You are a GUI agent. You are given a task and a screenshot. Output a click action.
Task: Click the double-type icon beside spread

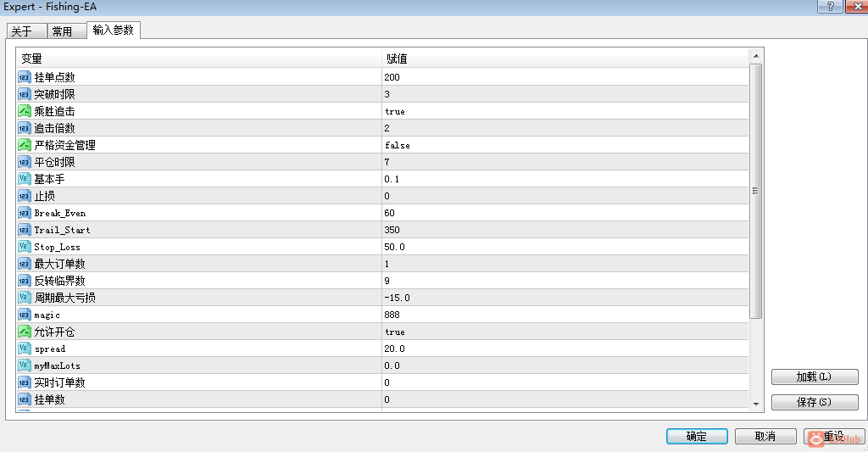click(x=25, y=349)
